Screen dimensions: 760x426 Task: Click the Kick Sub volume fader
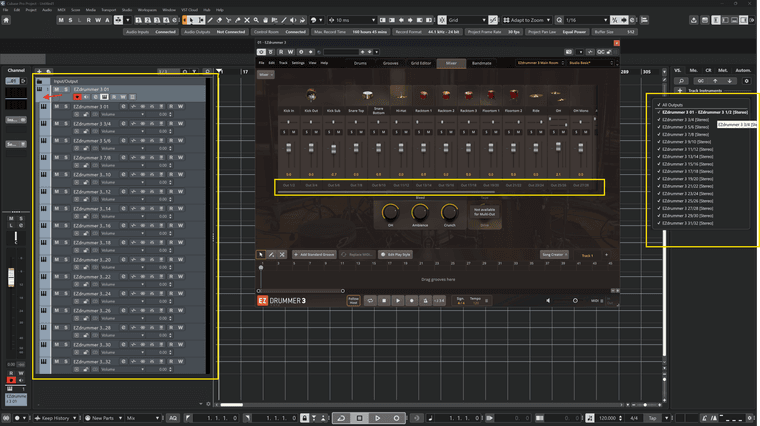point(333,149)
